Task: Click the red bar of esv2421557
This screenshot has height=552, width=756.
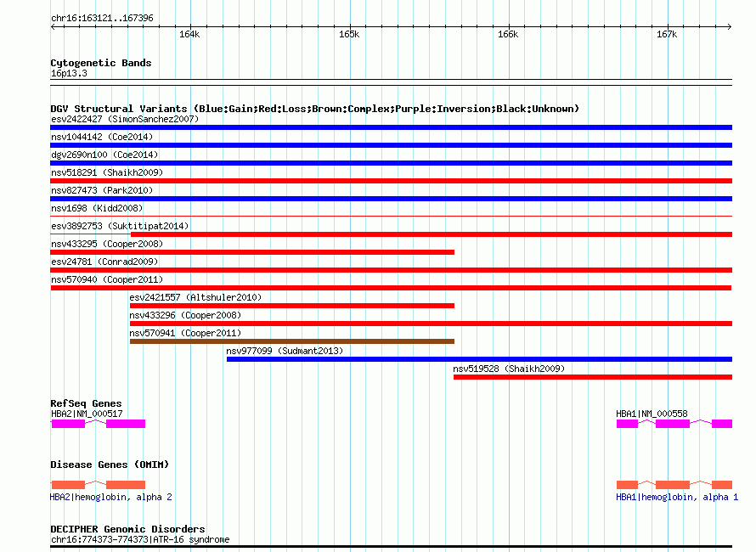Action: tap(291, 306)
